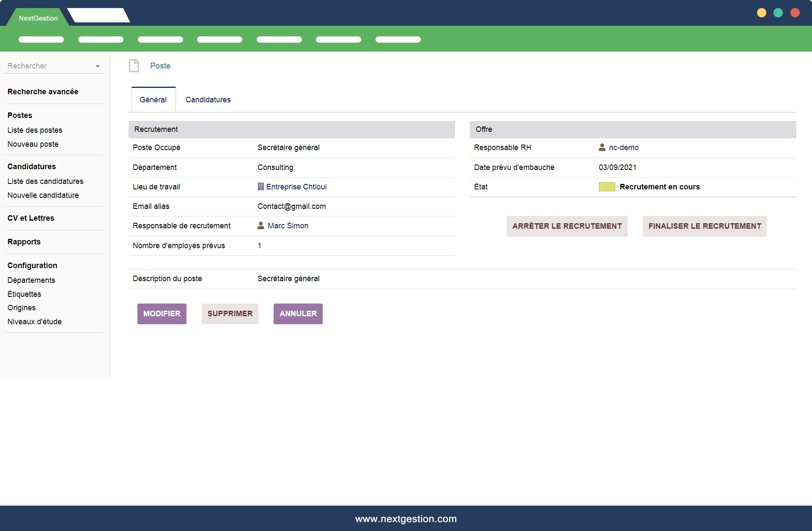Open Liste des postes in sidebar
This screenshot has height=531, width=812.
coord(35,130)
